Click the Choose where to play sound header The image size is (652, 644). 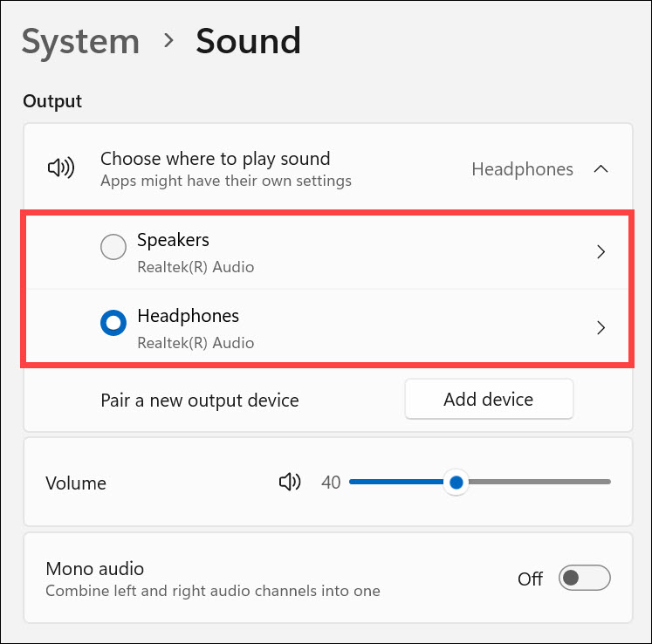pos(215,159)
